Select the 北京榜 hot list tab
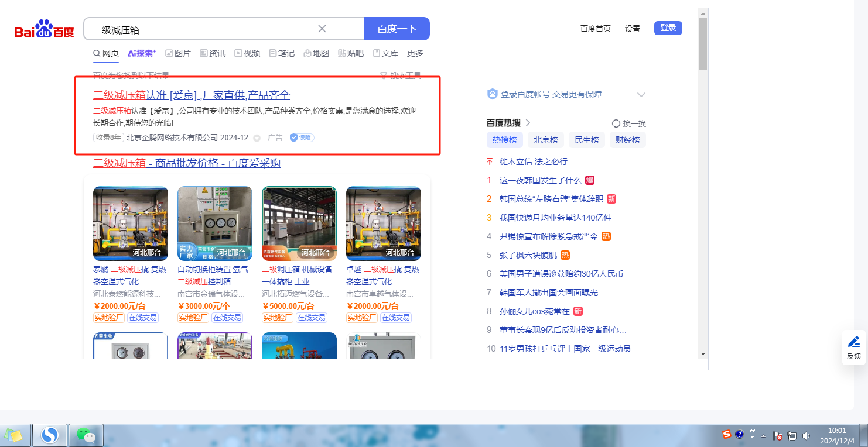 pyautogui.click(x=545, y=140)
